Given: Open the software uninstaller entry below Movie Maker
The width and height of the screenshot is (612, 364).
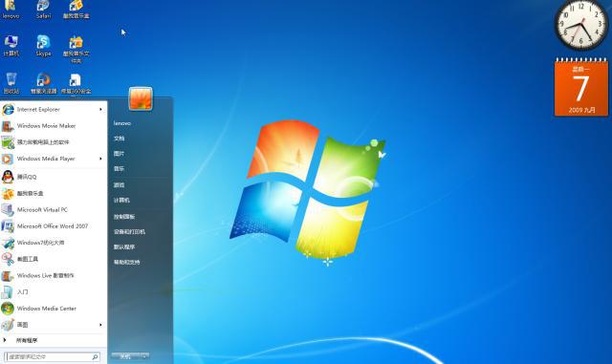Looking at the screenshot, I should pos(54,142).
